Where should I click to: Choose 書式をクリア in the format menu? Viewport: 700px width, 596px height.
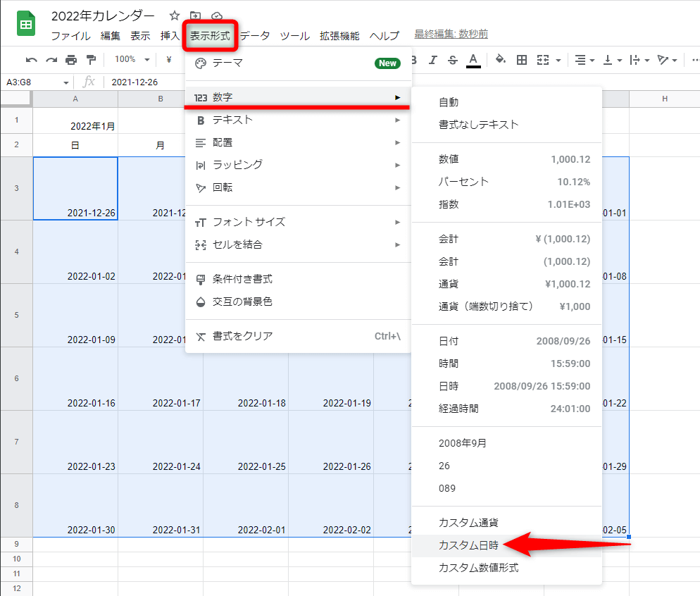(x=297, y=336)
